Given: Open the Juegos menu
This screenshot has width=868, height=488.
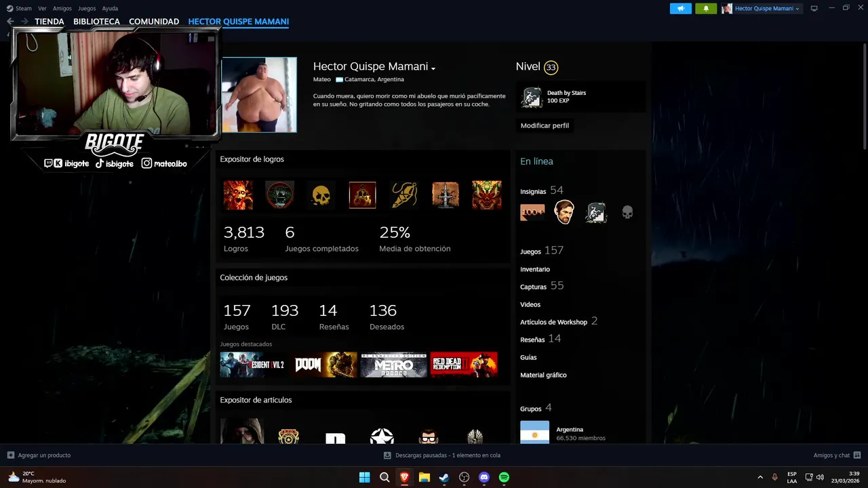Looking at the screenshot, I should [87, 8].
